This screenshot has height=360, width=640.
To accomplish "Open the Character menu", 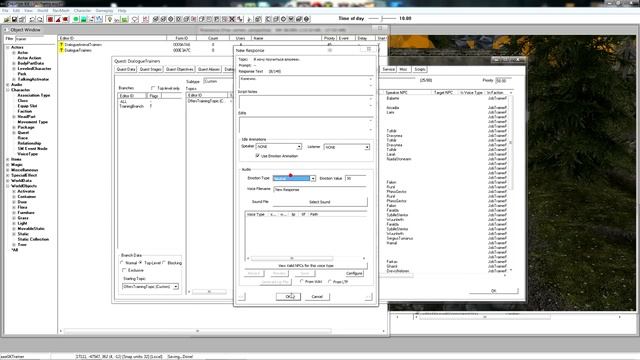I will [82, 11].
